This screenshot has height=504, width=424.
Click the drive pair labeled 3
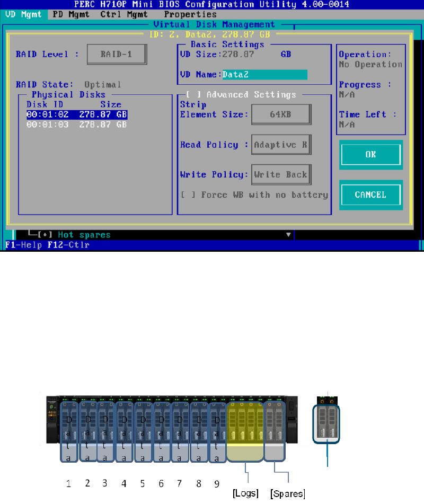(x=106, y=432)
